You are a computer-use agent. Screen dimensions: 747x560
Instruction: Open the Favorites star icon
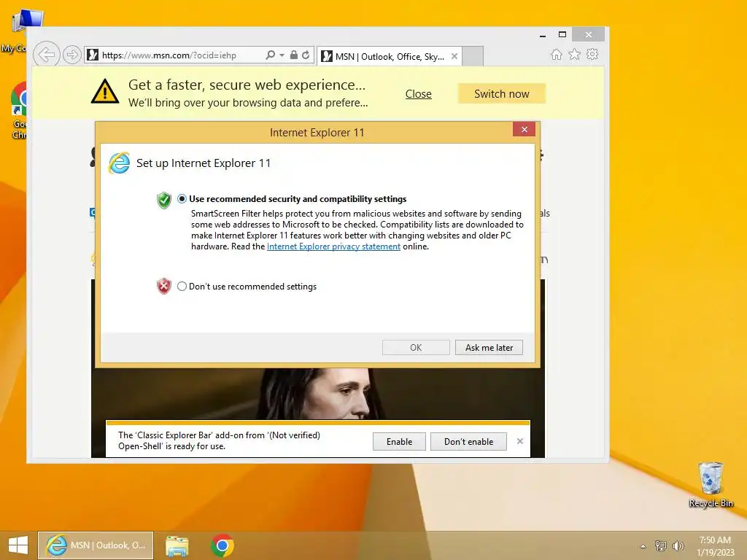575,54
